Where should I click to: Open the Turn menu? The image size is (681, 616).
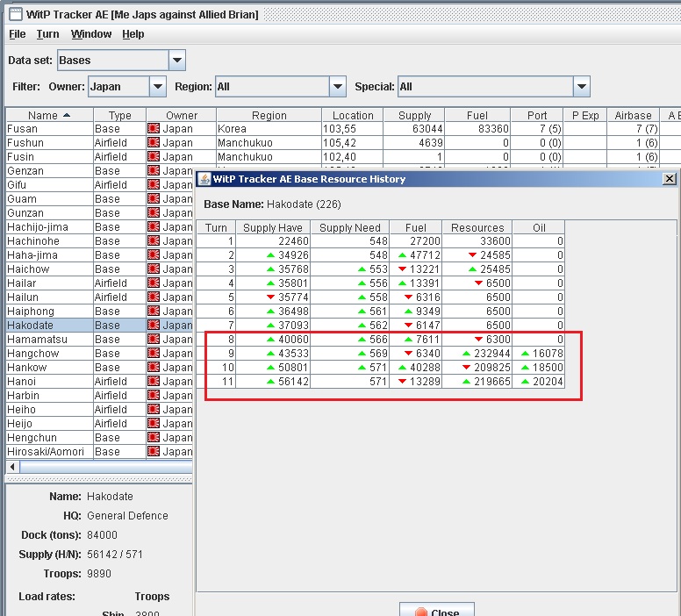click(47, 34)
